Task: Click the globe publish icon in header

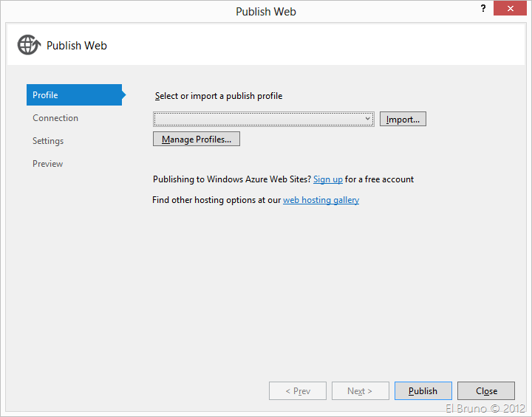Action: coord(28,45)
